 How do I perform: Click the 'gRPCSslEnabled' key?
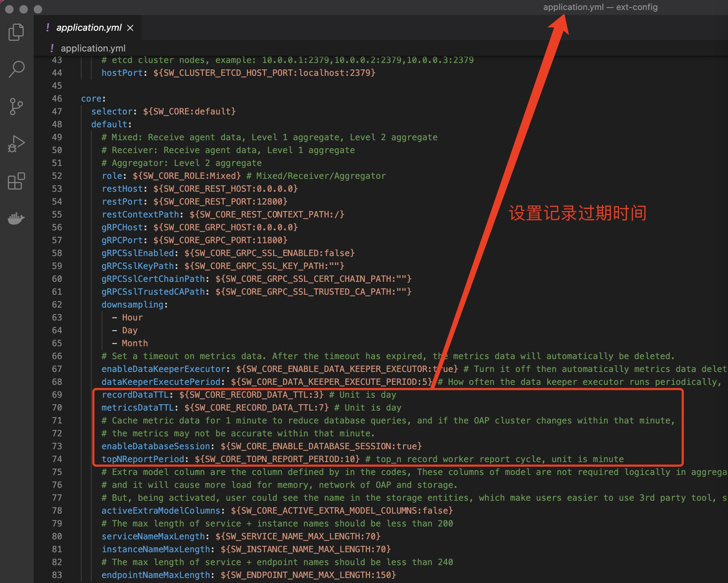click(138, 253)
